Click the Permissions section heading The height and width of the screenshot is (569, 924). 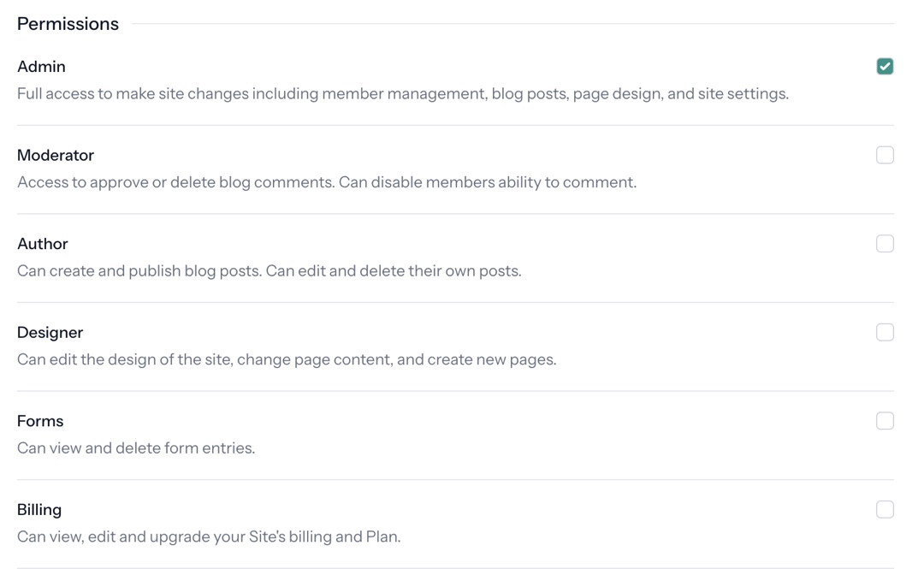(68, 23)
